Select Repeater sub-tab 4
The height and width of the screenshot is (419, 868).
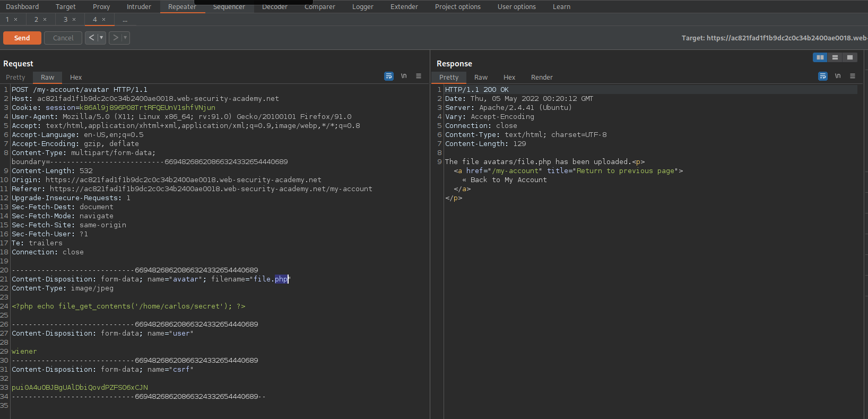click(95, 20)
